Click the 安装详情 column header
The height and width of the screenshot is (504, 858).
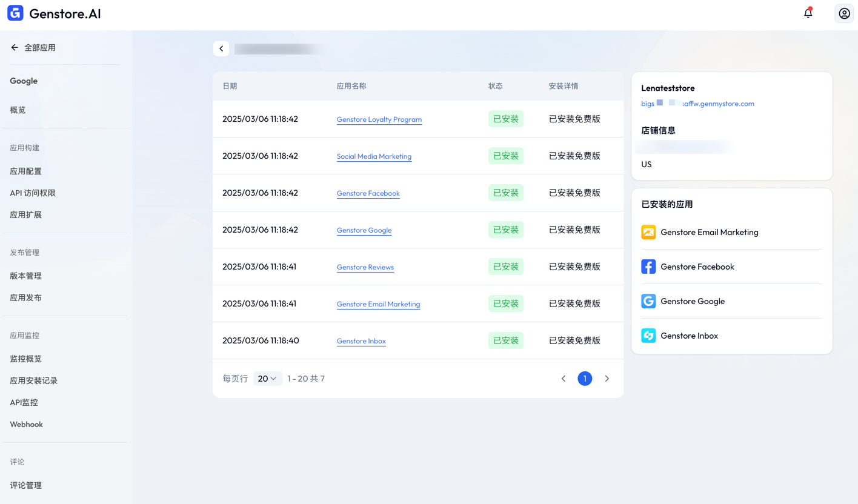coord(564,86)
